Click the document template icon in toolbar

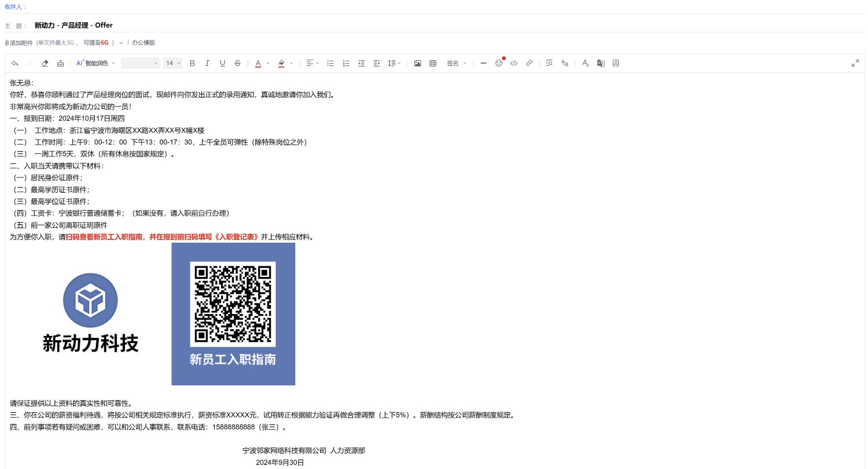(x=616, y=63)
